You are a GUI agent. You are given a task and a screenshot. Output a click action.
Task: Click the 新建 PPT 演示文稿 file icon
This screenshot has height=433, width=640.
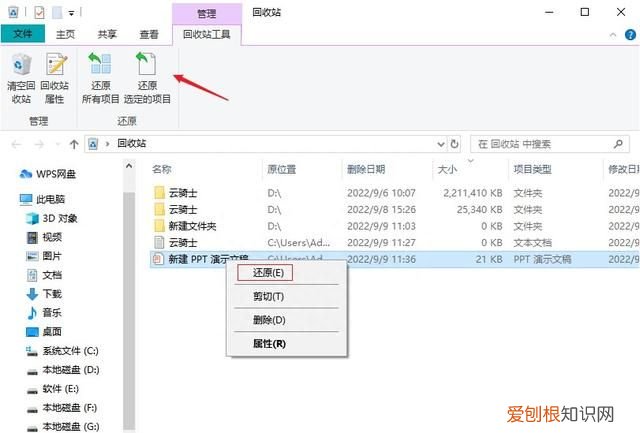[x=158, y=259]
